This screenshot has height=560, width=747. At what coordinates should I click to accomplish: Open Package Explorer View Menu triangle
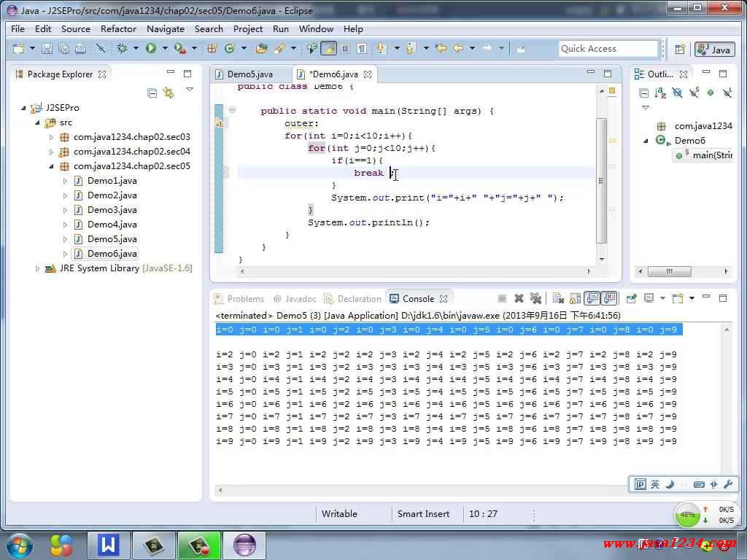pos(190,90)
